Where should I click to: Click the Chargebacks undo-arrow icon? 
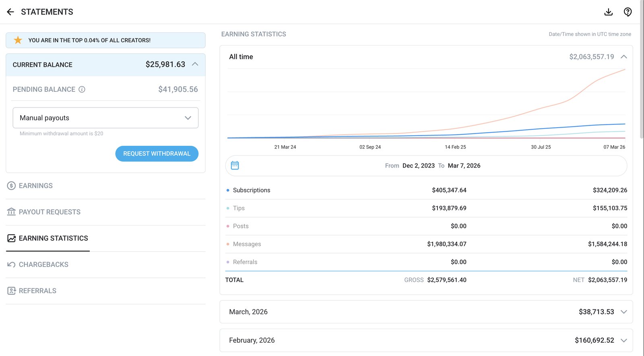coord(11,265)
